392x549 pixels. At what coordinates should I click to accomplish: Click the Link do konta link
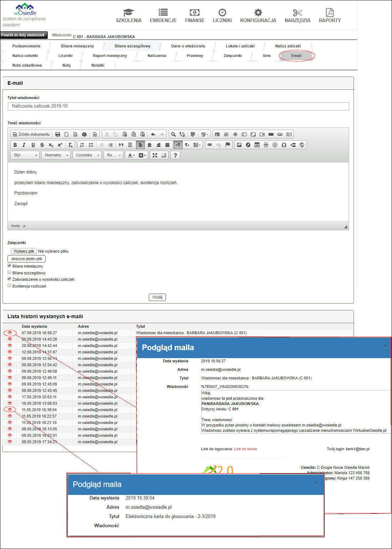pos(245,449)
